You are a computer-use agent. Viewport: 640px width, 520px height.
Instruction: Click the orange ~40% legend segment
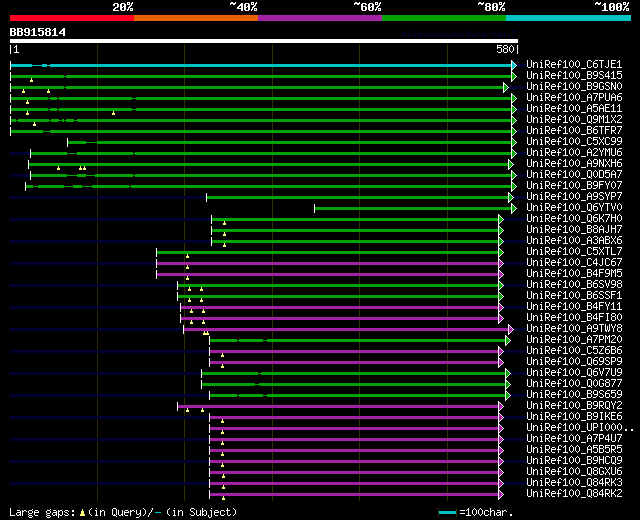pyautogui.click(x=196, y=18)
